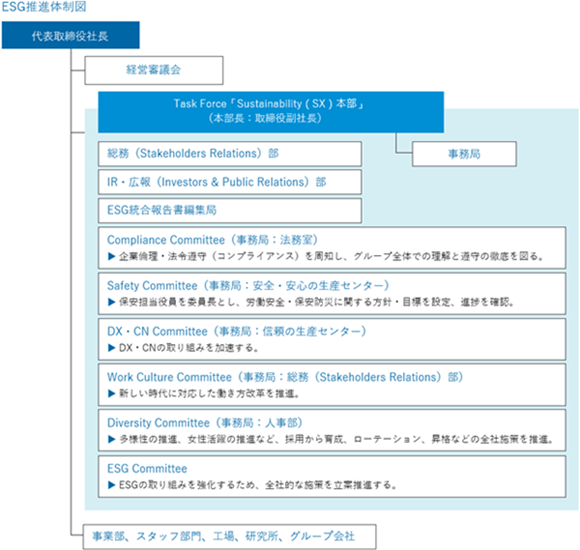
Task: Click the ESG Committee heading
Action: (147, 469)
